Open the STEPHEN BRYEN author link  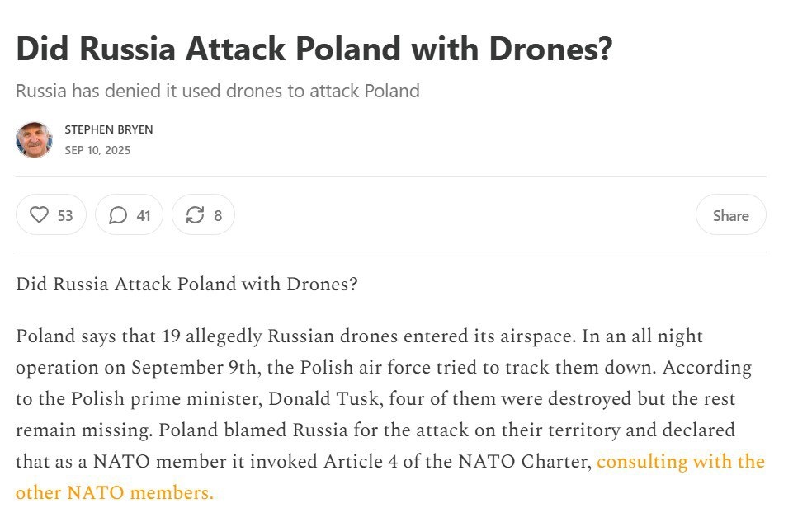click(109, 129)
